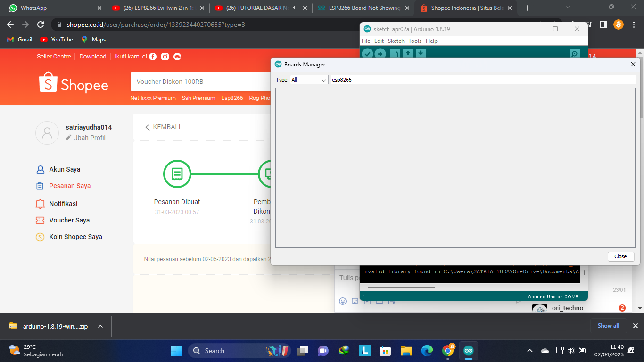Viewport: 644px width, 362px height.
Task: Open the Arduino Sketch menu
Action: (396, 41)
